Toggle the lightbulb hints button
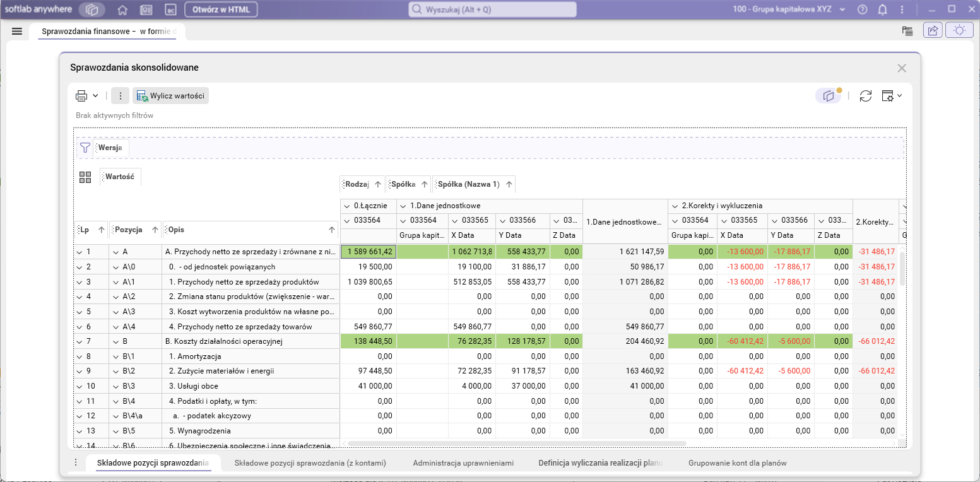This screenshot has height=482, width=980. click(959, 30)
